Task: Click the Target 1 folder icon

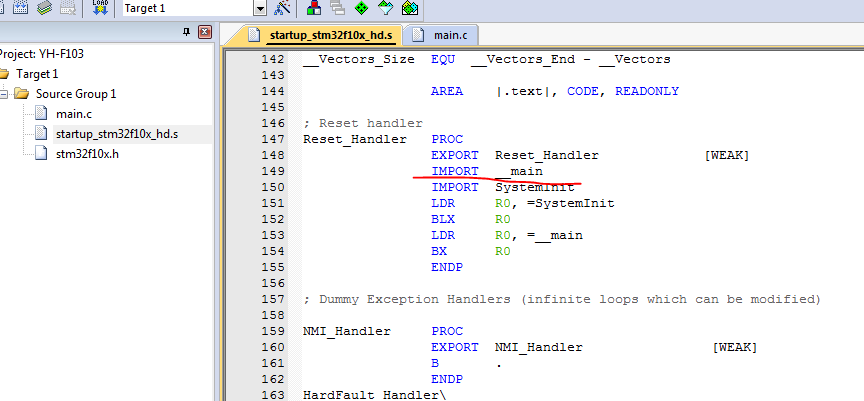Action: coord(4,74)
